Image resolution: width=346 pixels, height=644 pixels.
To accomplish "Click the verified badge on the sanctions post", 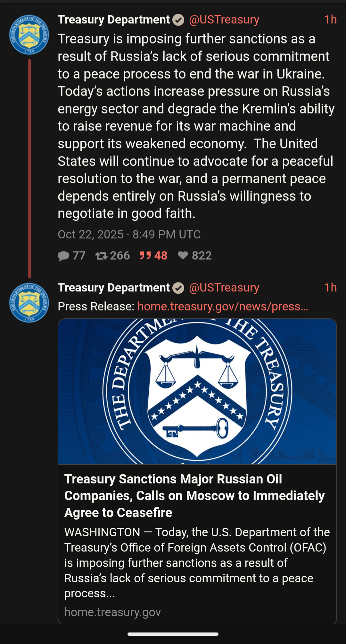I will [178, 20].
